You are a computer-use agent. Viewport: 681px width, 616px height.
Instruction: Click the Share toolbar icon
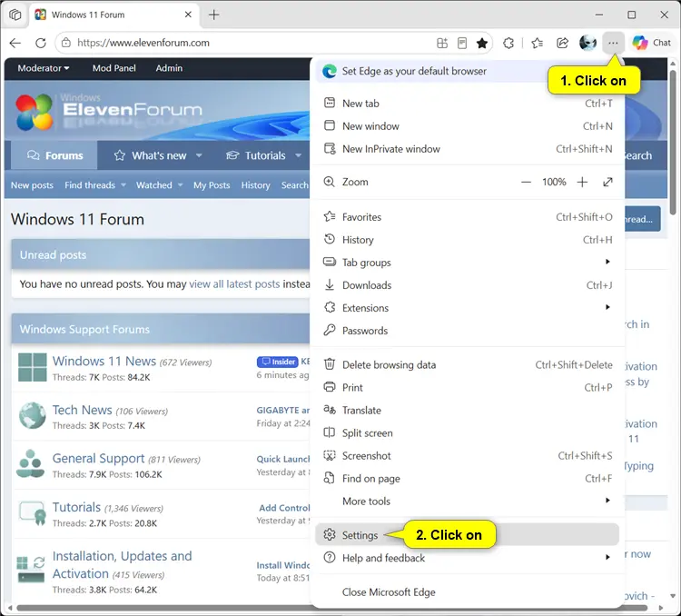click(x=562, y=43)
